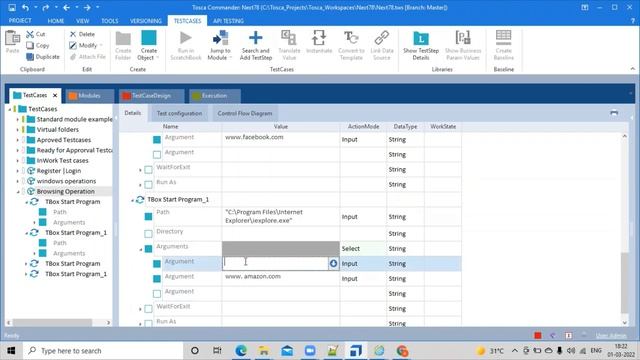Click Show TestStep Details library icon
This screenshot has height=360, width=640.
coord(421,38)
